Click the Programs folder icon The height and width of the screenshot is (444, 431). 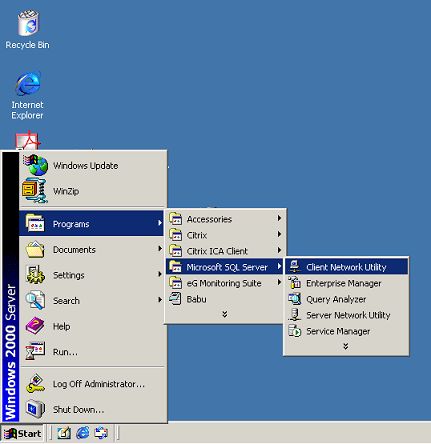click(x=35, y=223)
